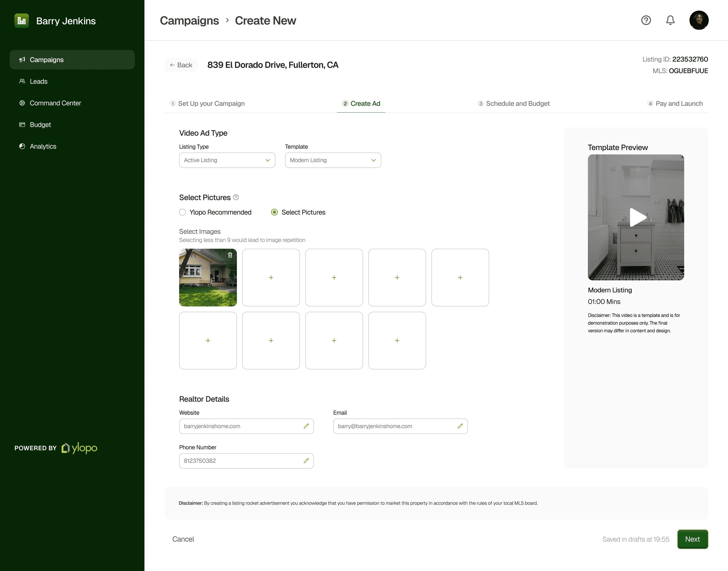Viewport: 728px width, 571px height.
Task: Delete the selected house image via trash icon
Action: 230,255
